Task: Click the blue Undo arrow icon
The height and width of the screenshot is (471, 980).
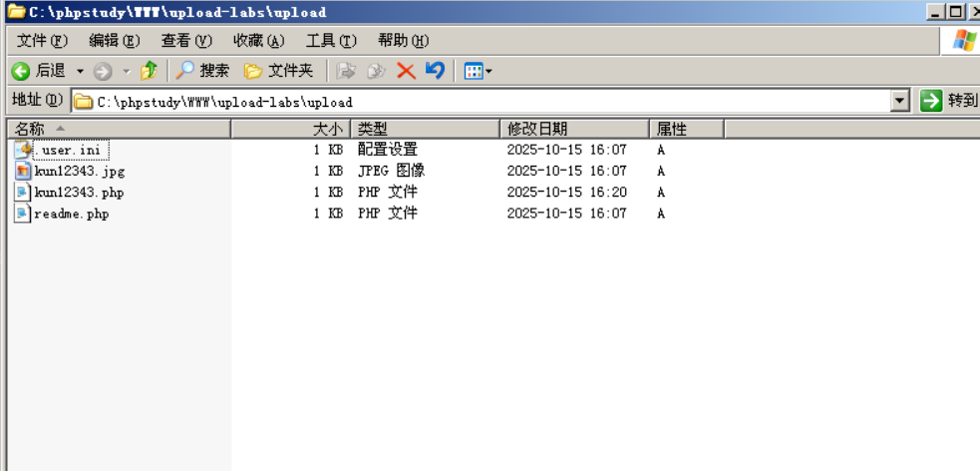Action: 435,70
